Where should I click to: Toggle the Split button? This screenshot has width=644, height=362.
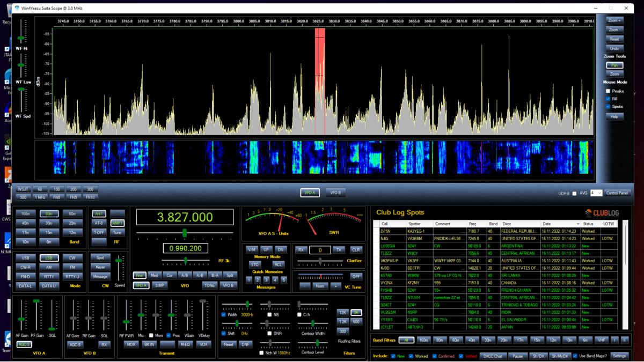[230, 276]
